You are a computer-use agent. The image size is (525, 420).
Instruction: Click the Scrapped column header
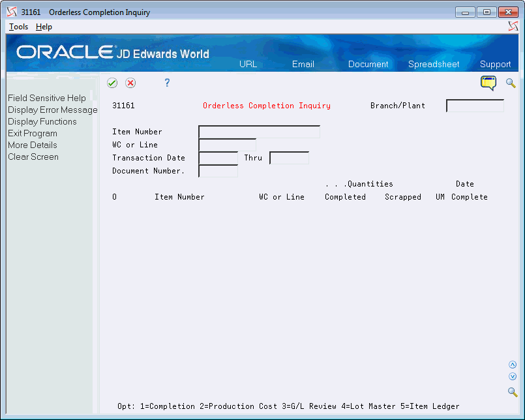point(403,197)
